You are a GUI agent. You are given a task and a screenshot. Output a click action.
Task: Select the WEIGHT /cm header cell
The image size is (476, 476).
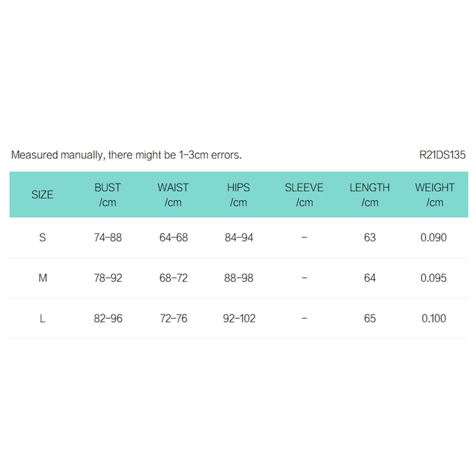click(x=435, y=195)
